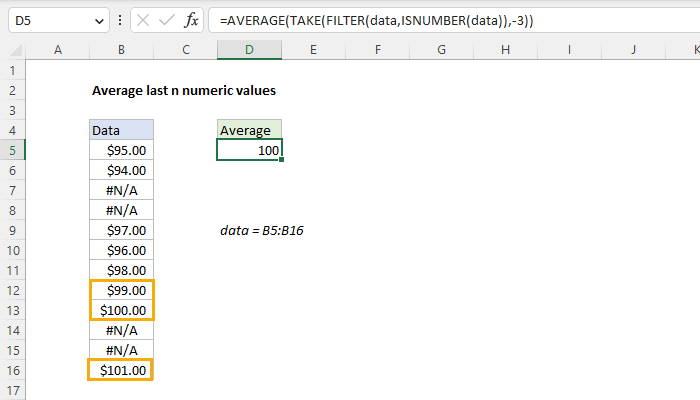Click the #N/A cell in row 15
This screenshot has height=400, width=700.
[x=121, y=350]
